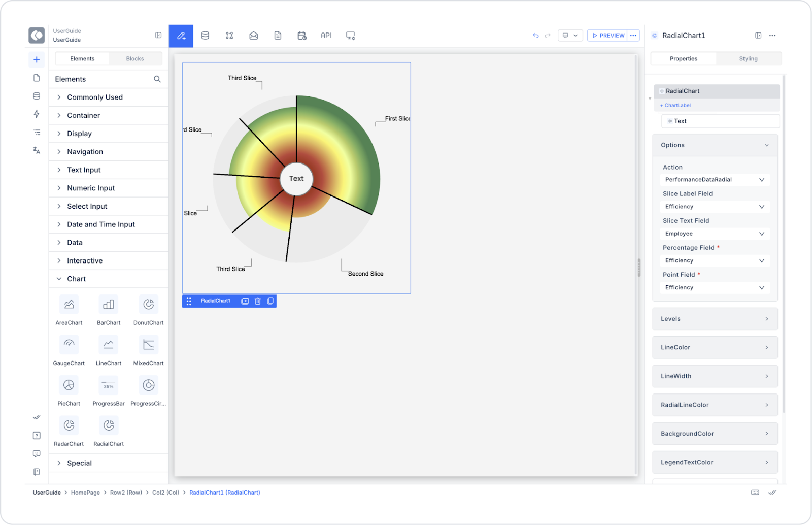Screen dimensions: 812x525
Task: Collapse the left panel toggle icon
Action: pyautogui.click(x=158, y=36)
